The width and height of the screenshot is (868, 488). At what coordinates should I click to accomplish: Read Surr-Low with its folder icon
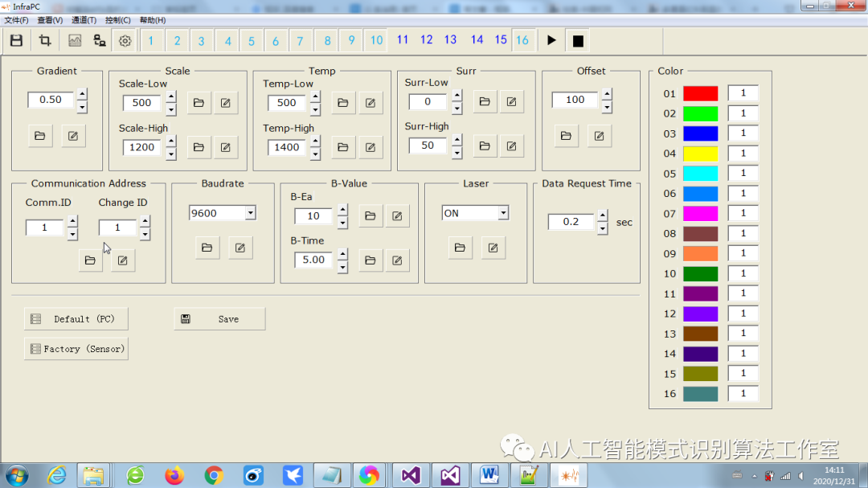point(485,101)
